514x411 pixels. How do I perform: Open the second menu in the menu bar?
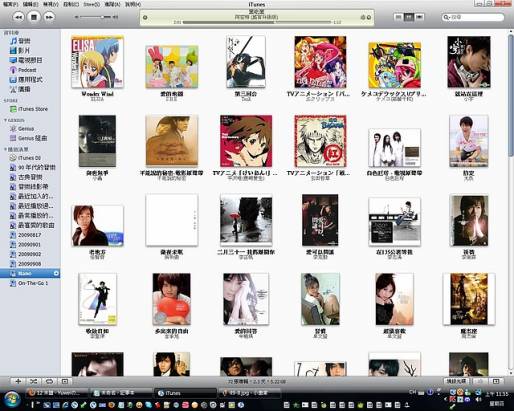pyautogui.click(x=30, y=4)
